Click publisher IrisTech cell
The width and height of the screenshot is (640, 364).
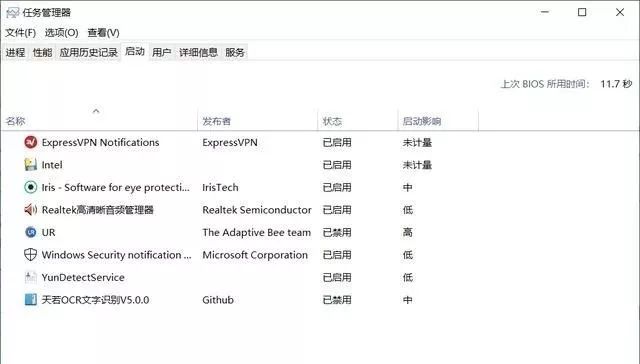click(220, 187)
